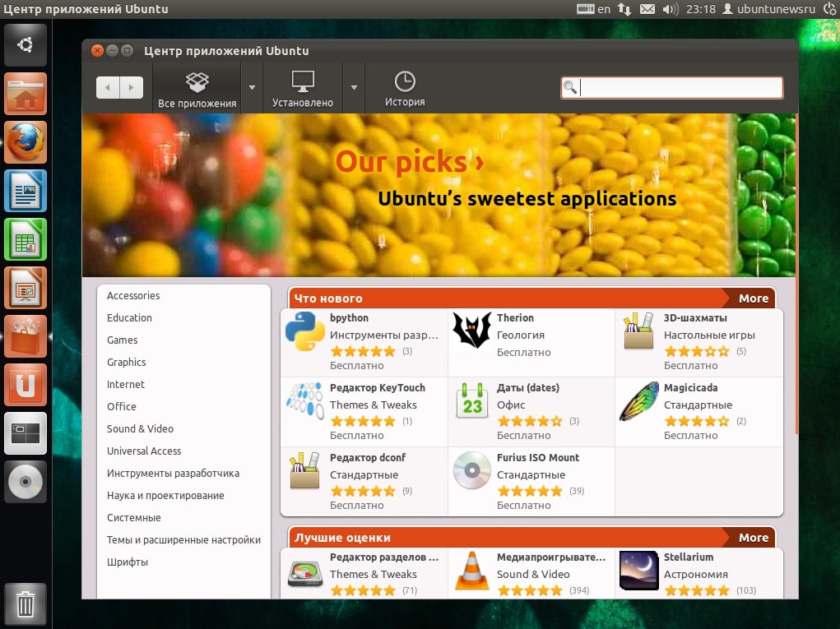Select Universal Access category

coord(144,451)
